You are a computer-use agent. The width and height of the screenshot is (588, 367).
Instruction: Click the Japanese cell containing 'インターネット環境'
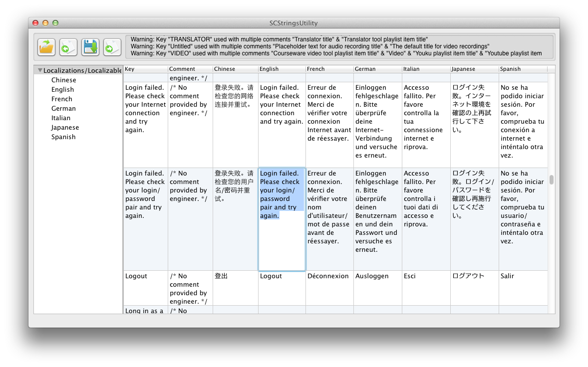pyautogui.click(x=474, y=125)
